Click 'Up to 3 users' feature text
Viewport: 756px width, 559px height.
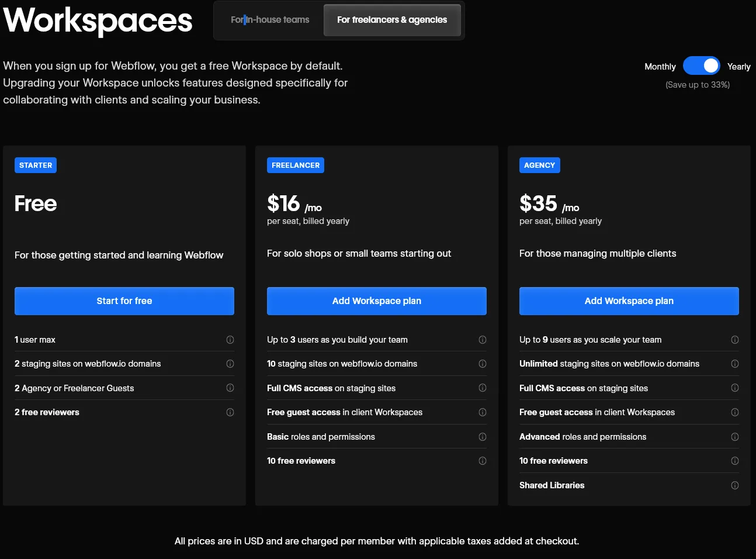tap(337, 340)
